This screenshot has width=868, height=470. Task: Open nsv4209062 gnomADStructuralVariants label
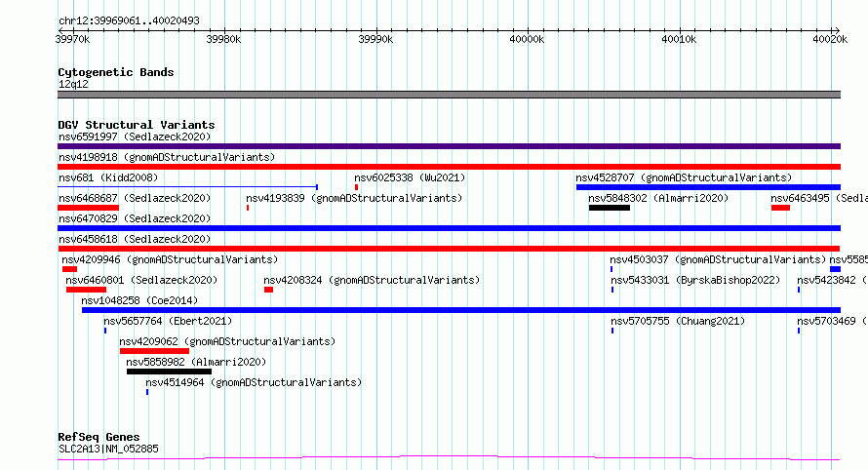(x=227, y=341)
